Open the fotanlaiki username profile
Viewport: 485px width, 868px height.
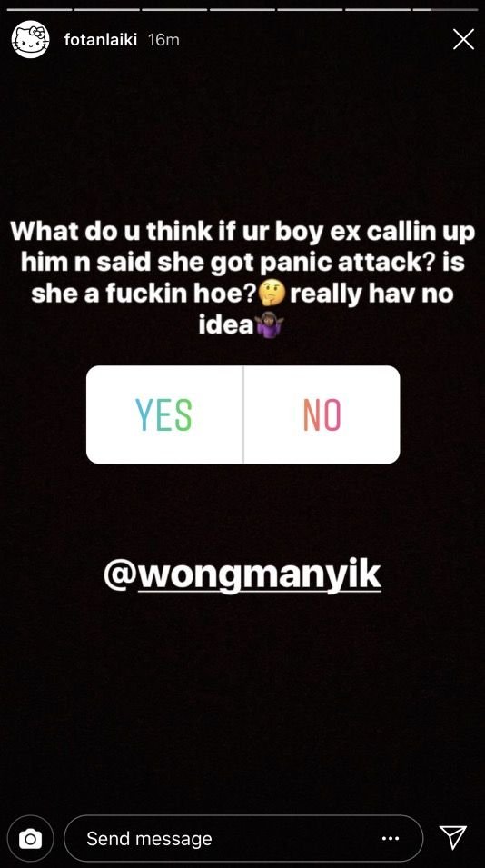101,40
